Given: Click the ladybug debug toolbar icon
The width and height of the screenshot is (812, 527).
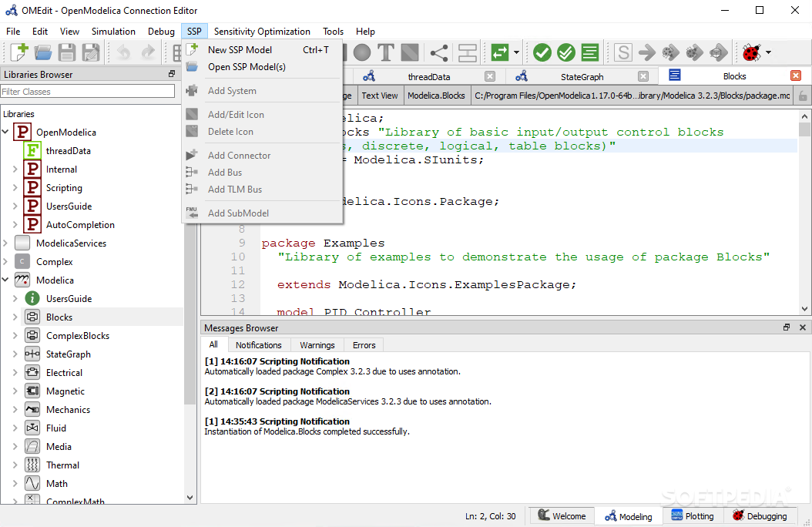Looking at the screenshot, I should pyautogui.click(x=751, y=52).
